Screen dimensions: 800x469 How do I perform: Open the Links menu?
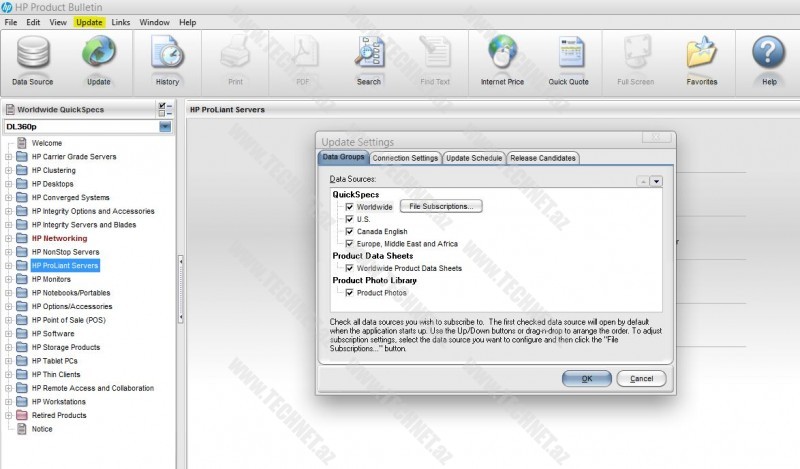(121, 21)
